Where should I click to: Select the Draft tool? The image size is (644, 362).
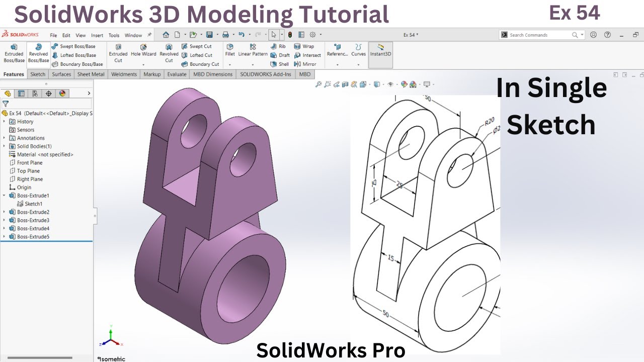(280, 55)
